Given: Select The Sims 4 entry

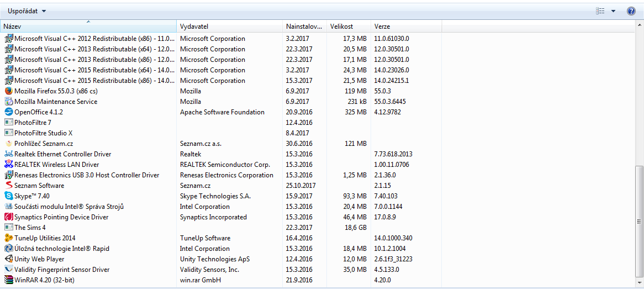Looking at the screenshot, I should pyautogui.click(x=30, y=228).
